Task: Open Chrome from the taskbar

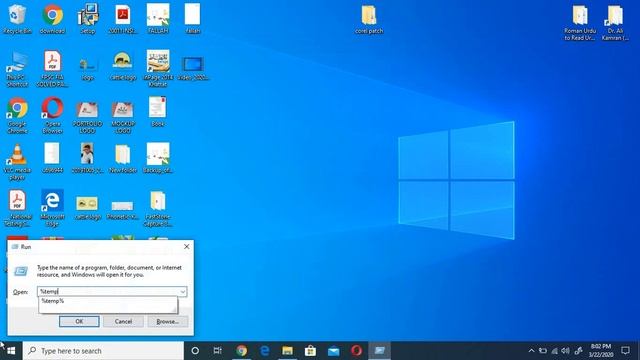Action: pyautogui.click(x=241, y=351)
